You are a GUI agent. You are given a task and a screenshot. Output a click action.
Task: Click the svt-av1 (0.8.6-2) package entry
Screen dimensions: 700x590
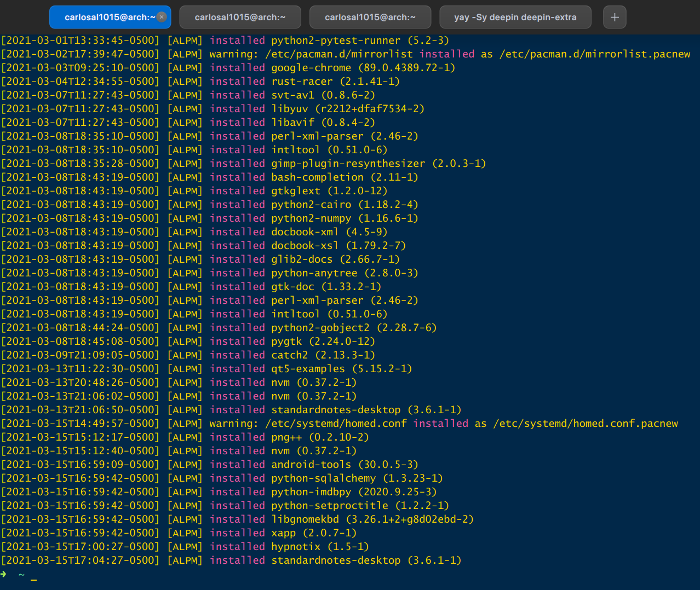tap(323, 95)
